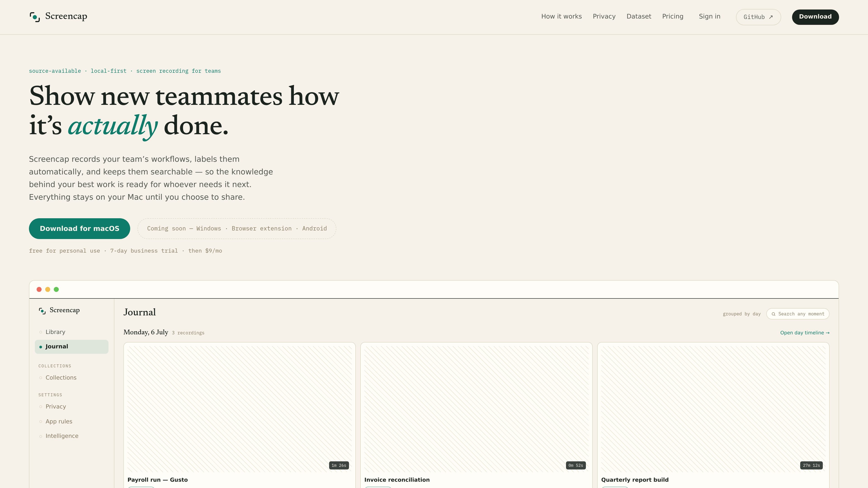
Task: Click the dark Download button in the header
Action: tap(815, 17)
